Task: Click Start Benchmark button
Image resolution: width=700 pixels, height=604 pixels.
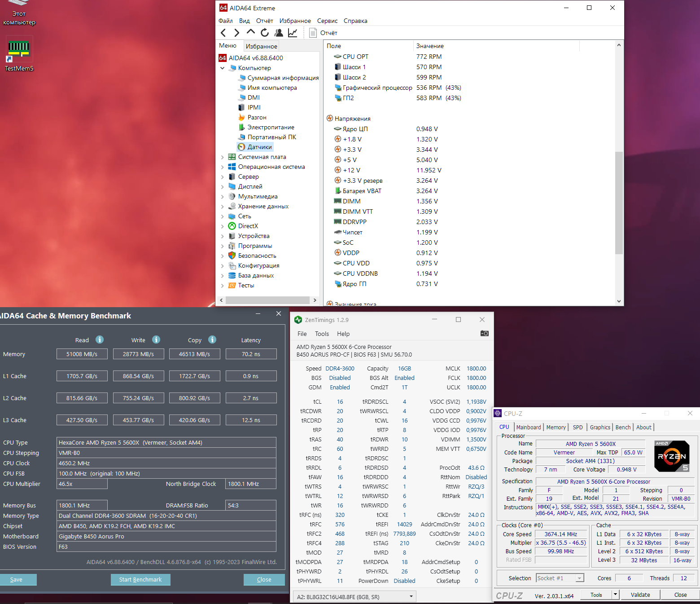Action: (x=140, y=580)
